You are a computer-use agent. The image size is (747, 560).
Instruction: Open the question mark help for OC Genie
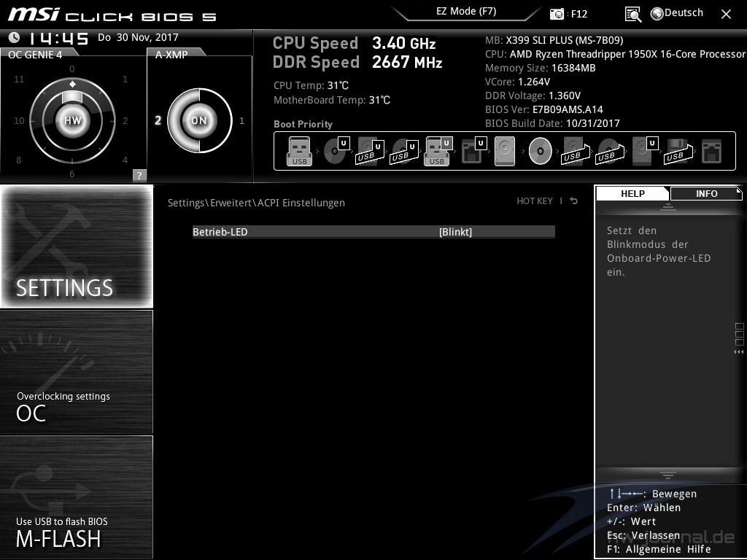(139, 175)
